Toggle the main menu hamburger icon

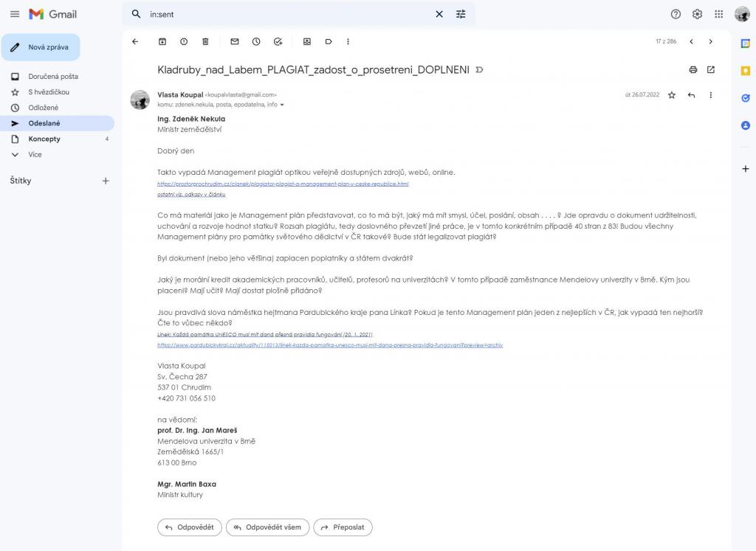pyautogui.click(x=15, y=14)
